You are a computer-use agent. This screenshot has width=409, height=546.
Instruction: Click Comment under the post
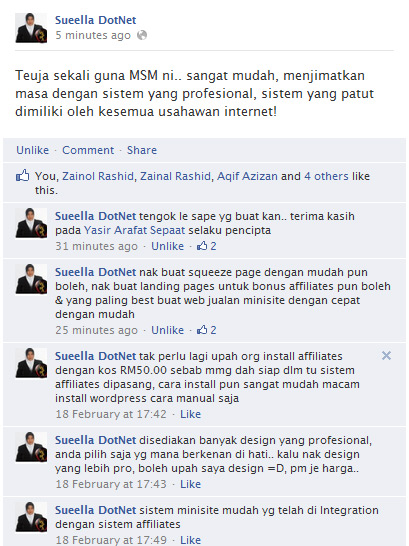(x=88, y=150)
